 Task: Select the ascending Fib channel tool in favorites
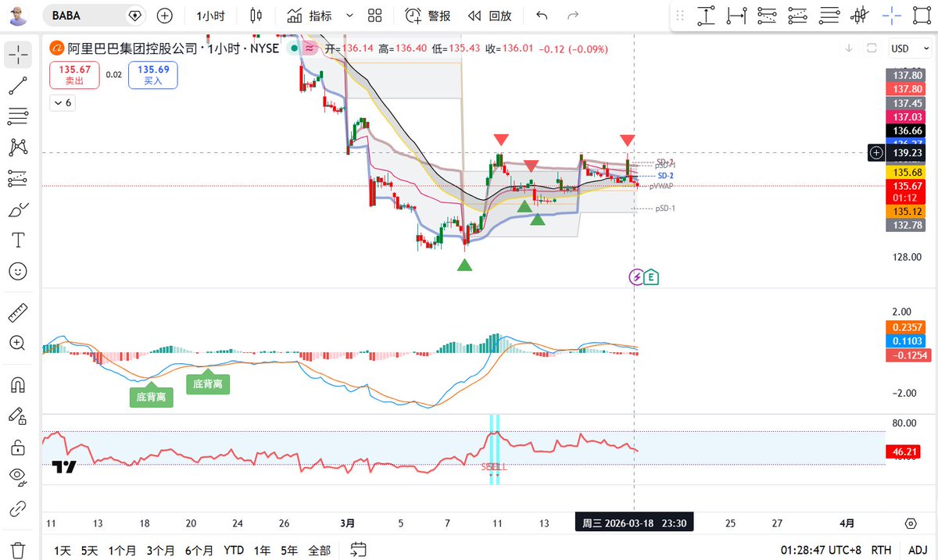[798, 16]
